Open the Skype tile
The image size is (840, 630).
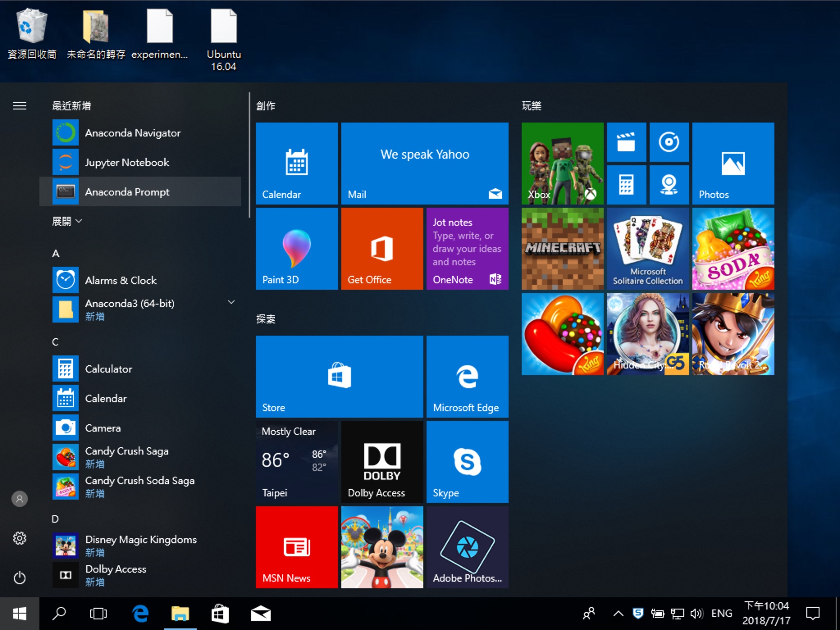click(x=467, y=462)
